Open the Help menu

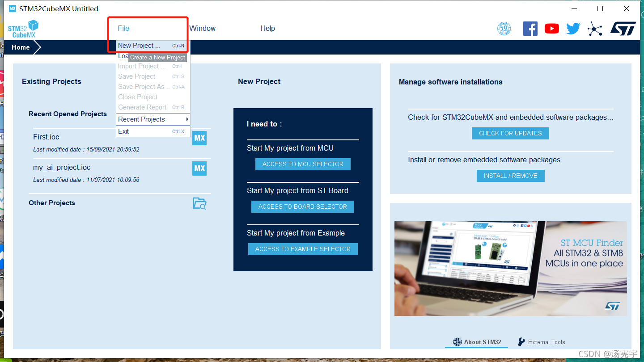click(x=268, y=28)
